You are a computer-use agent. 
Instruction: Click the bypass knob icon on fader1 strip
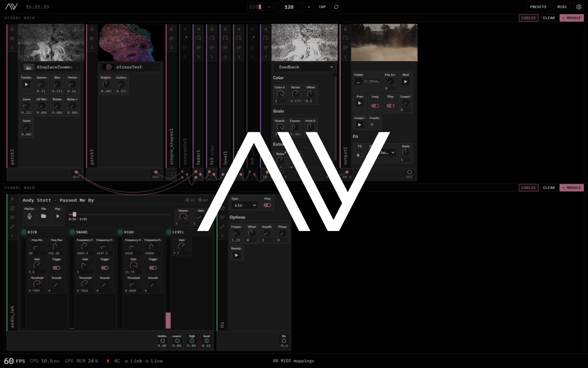click(198, 38)
